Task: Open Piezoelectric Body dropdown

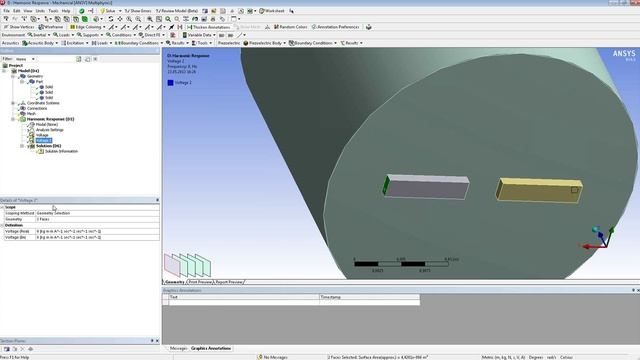Action: pyautogui.click(x=264, y=43)
